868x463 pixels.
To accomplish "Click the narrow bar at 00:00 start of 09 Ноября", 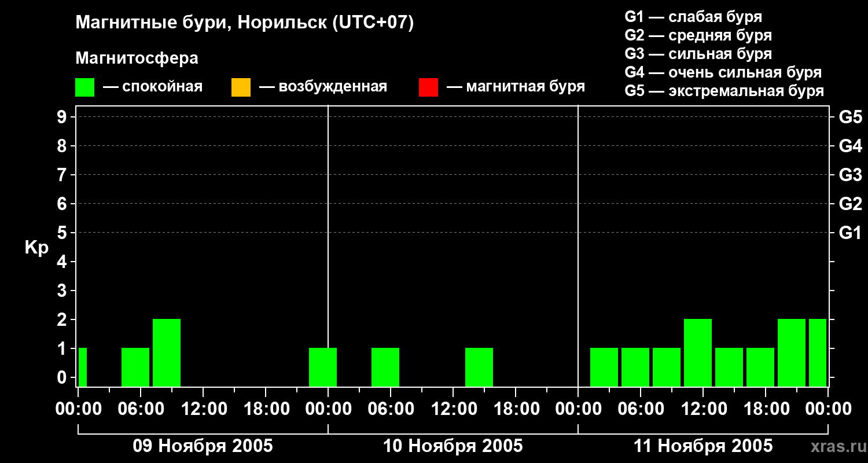I will 83,367.
